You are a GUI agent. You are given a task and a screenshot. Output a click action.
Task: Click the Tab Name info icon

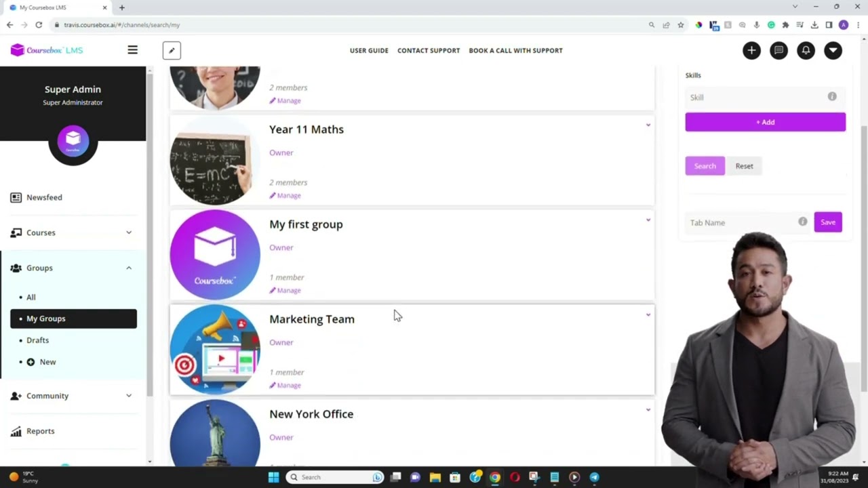(803, 222)
